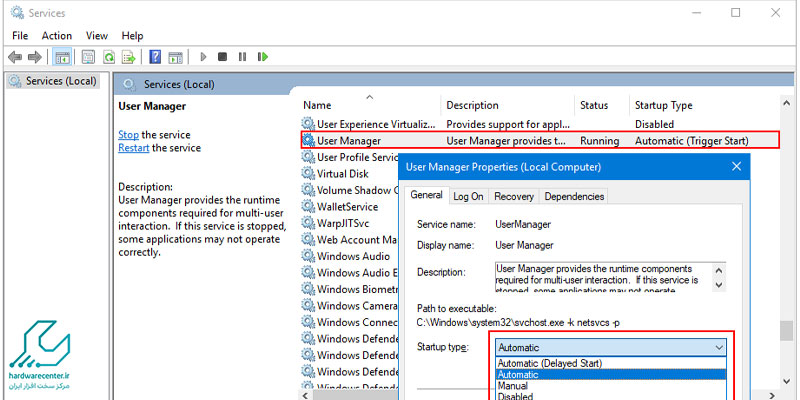Image resolution: width=800 pixels, height=400 pixels.
Task: Click the Forward arrow in toolbar
Action: [x=35, y=57]
